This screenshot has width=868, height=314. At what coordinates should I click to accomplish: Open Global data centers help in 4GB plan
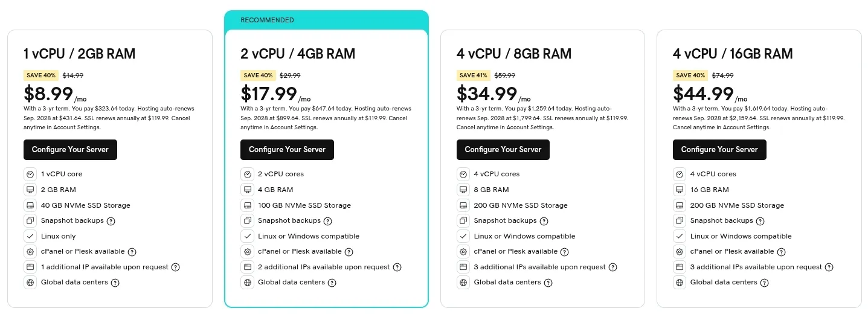pyautogui.click(x=332, y=283)
